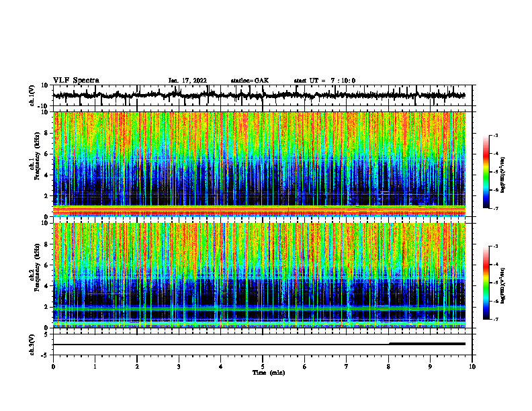The width and height of the screenshot is (532, 411).
Task: Click the 'ch.1(V)' waveform axis label
Action: (32, 95)
